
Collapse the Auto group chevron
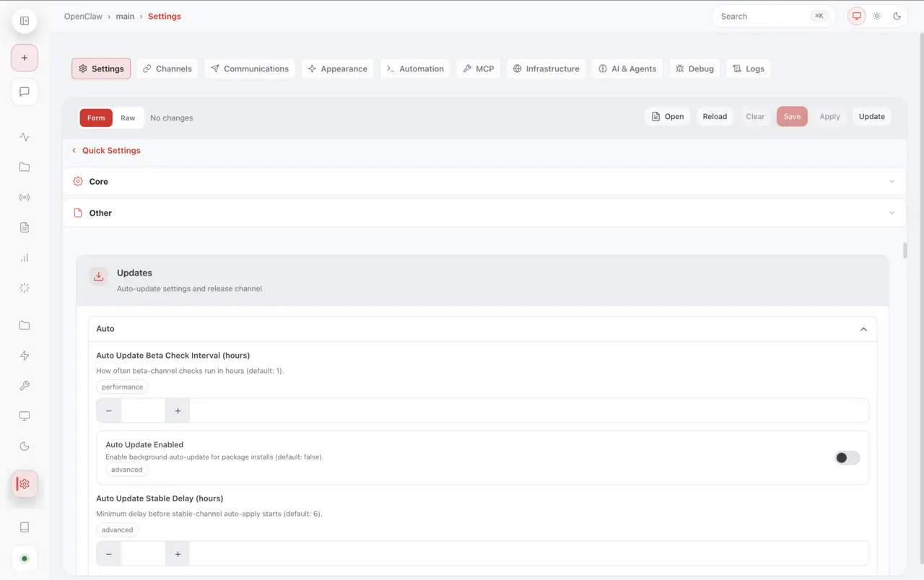[863, 329]
